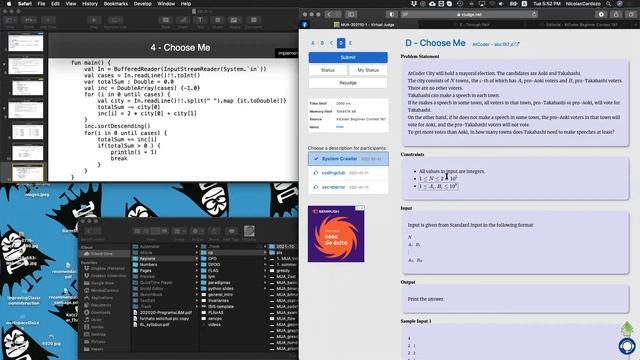Open the Keynote View toolbar dropdown
This screenshot has width=640, height=360.
10,20
